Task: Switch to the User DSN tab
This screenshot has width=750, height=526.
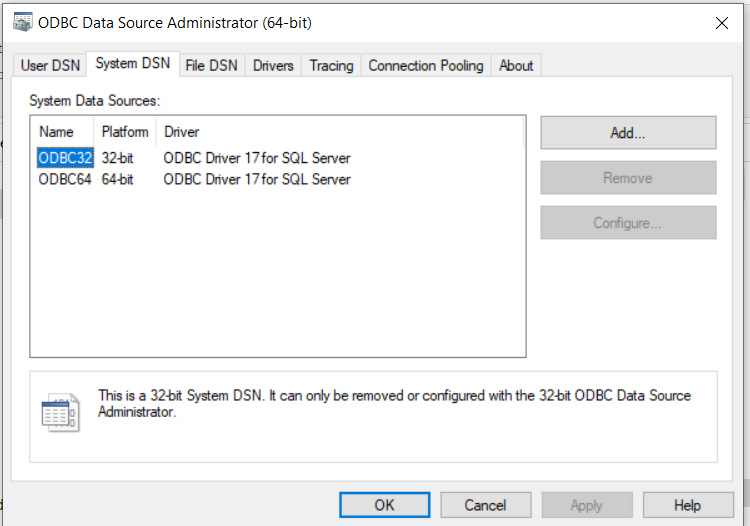Action: coord(49,66)
